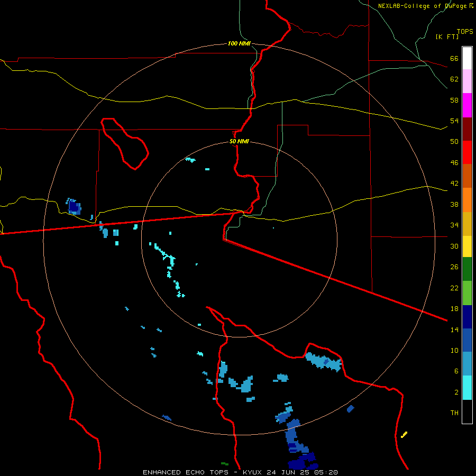This screenshot has height=476, width=476.
Task: Click legend value 26
Action: 454,267
